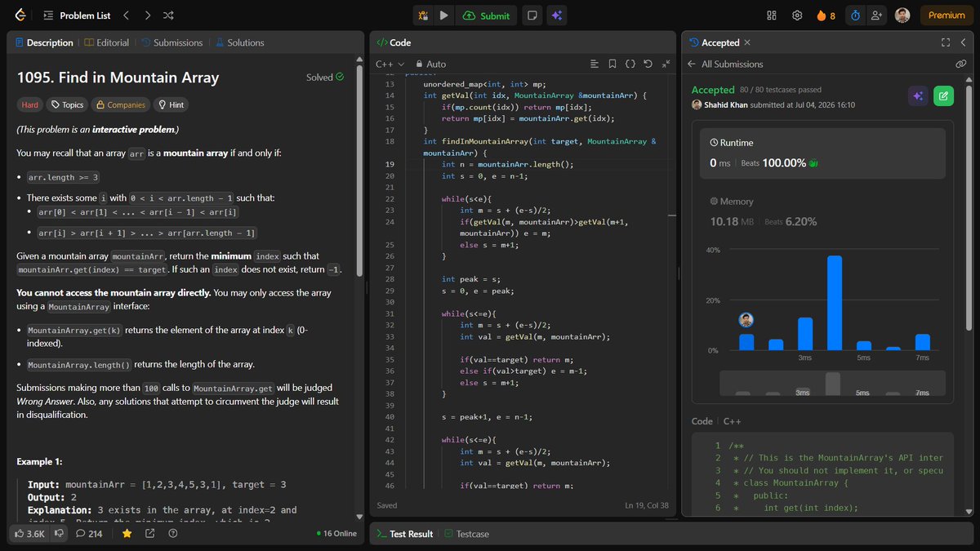Click the AI sparkle icon in top bar

point(556,16)
